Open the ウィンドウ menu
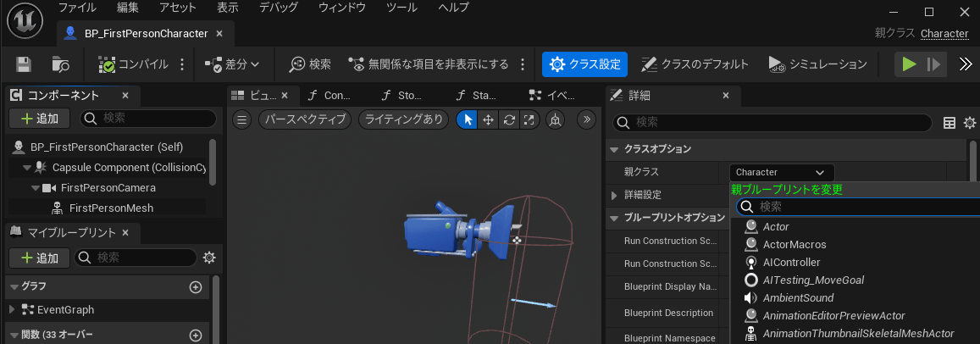980x344 pixels. coord(343,8)
